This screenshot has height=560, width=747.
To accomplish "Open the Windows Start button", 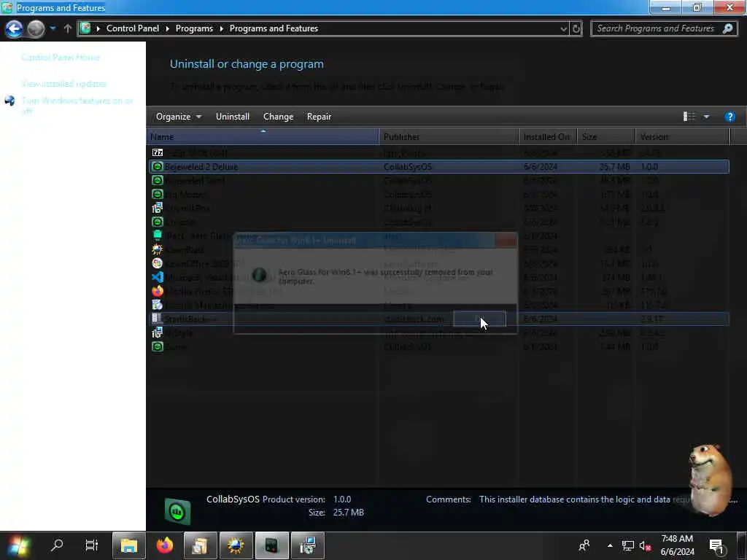I will [18, 545].
